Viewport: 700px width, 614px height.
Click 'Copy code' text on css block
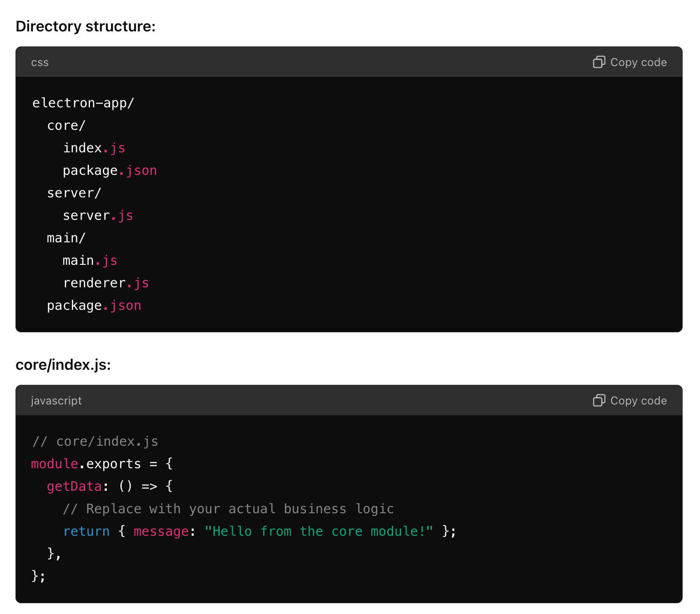(638, 62)
